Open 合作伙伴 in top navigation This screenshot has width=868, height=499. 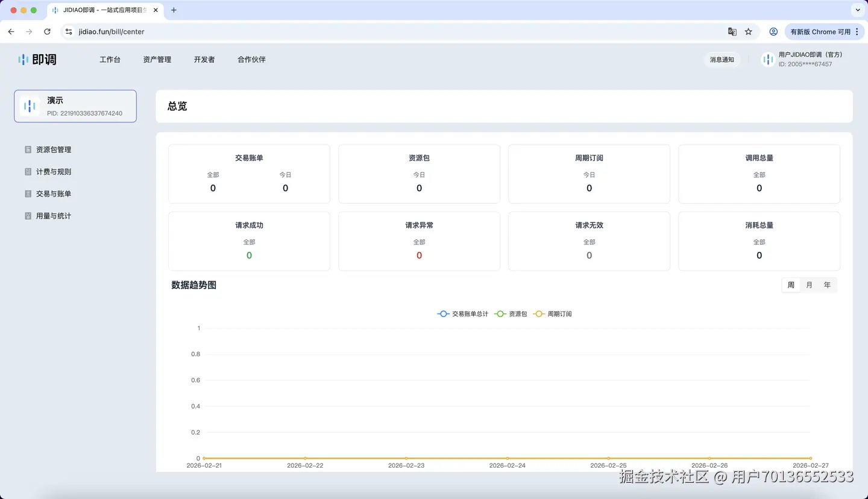pos(251,60)
